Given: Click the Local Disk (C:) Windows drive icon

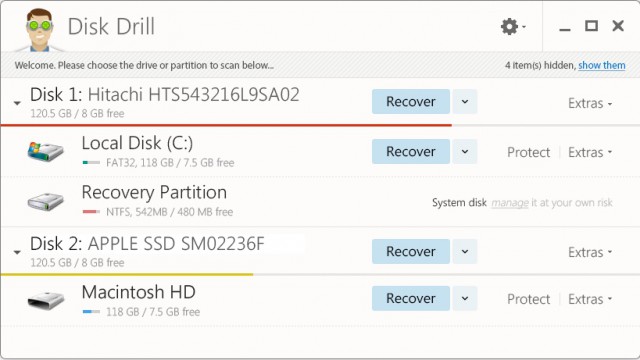Looking at the screenshot, I should pos(45,151).
